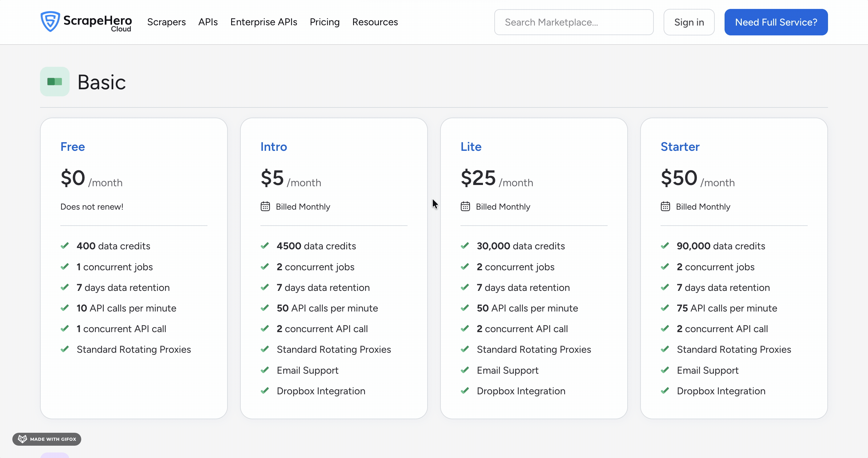The width and height of the screenshot is (868, 458).
Task: Select the Intro plan title
Action: click(x=274, y=147)
